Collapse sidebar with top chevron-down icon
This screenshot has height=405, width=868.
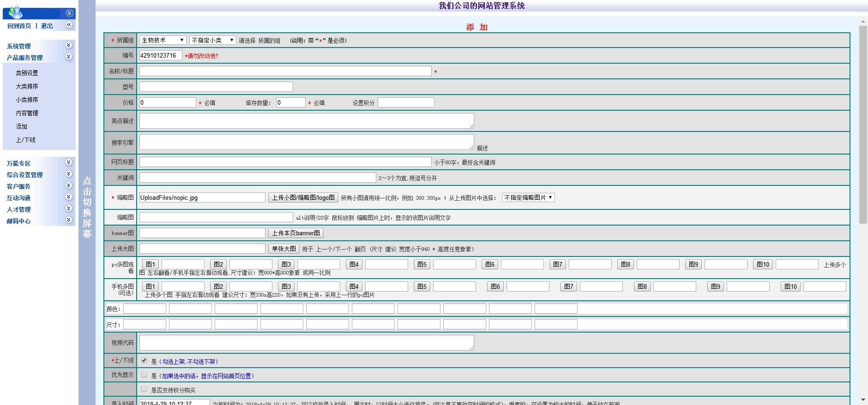pos(69,13)
